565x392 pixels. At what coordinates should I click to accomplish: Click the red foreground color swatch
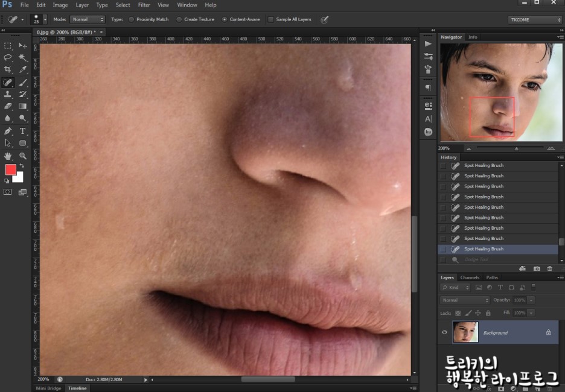[x=11, y=169]
